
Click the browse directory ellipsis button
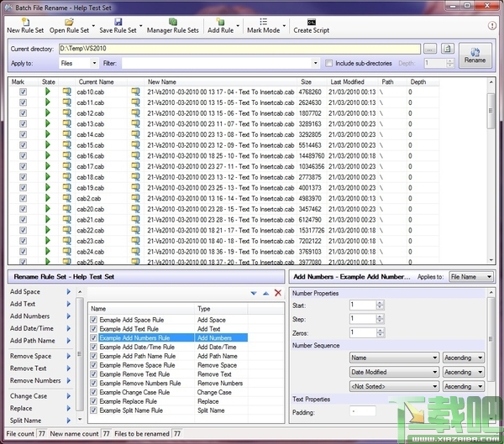(x=430, y=49)
